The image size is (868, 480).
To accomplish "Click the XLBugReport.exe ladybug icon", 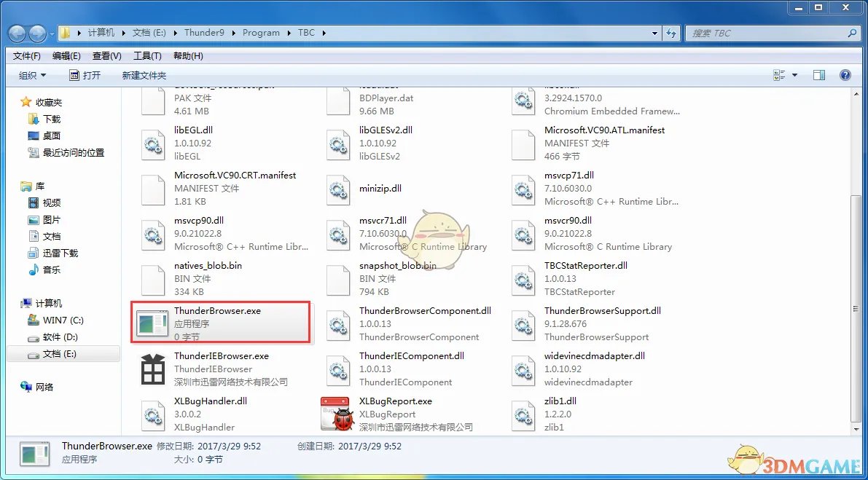I will tap(337, 414).
